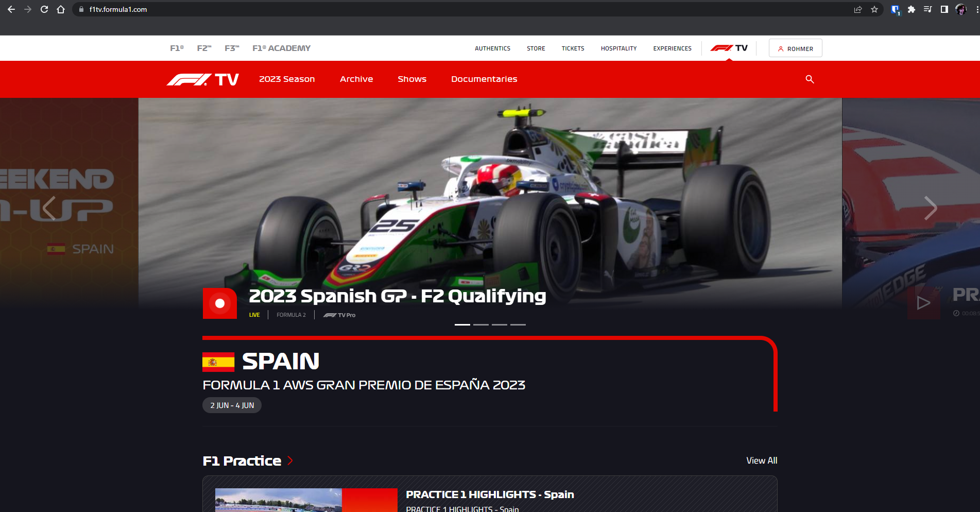Play live F2 Qualifying red record icon
The height and width of the screenshot is (512, 980).
[x=220, y=303]
